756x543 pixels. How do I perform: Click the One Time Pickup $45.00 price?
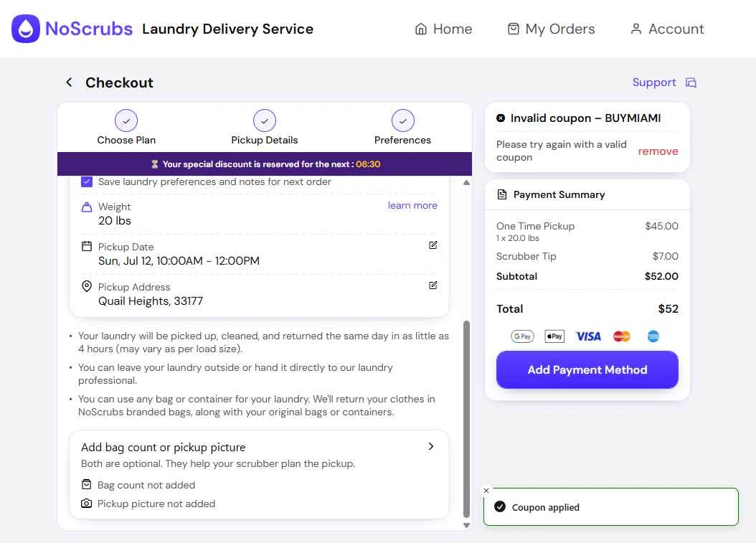click(x=661, y=226)
